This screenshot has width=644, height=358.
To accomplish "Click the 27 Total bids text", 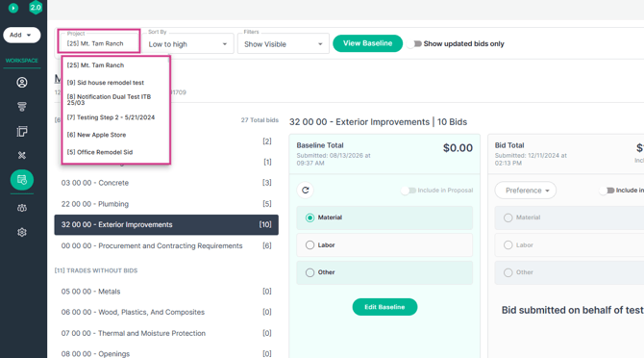I will click(260, 120).
